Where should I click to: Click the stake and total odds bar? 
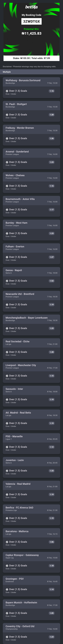(x=31, y=58)
